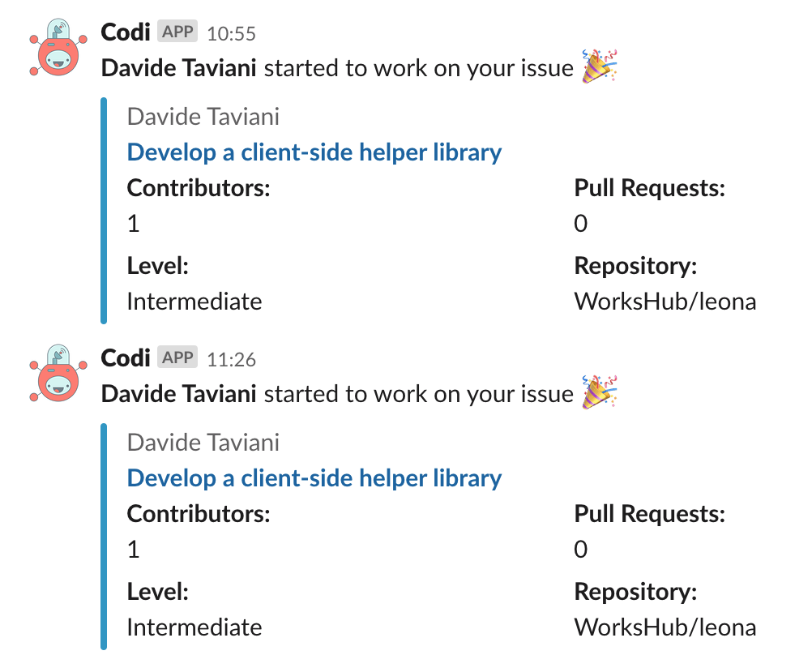The width and height of the screenshot is (812, 655).
Task: Open Codi's profile from the 11:26 message name
Action: coord(126,357)
